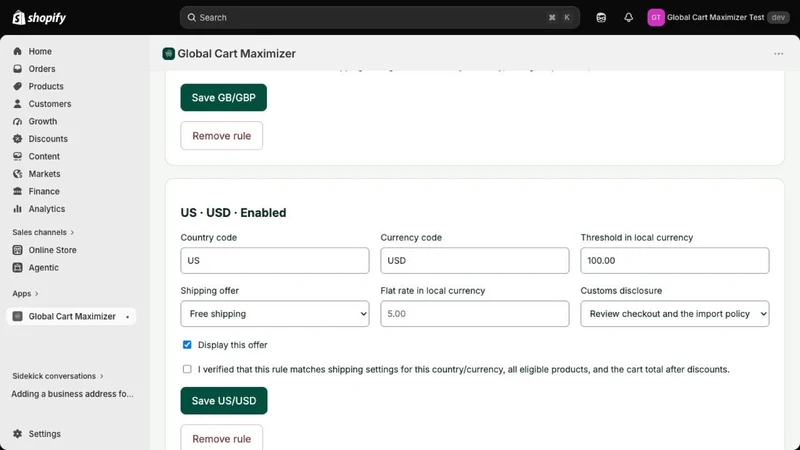Click the Settings gear icon
Image resolution: width=800 pixels, height=450 pixels.
tap(17, 434)
